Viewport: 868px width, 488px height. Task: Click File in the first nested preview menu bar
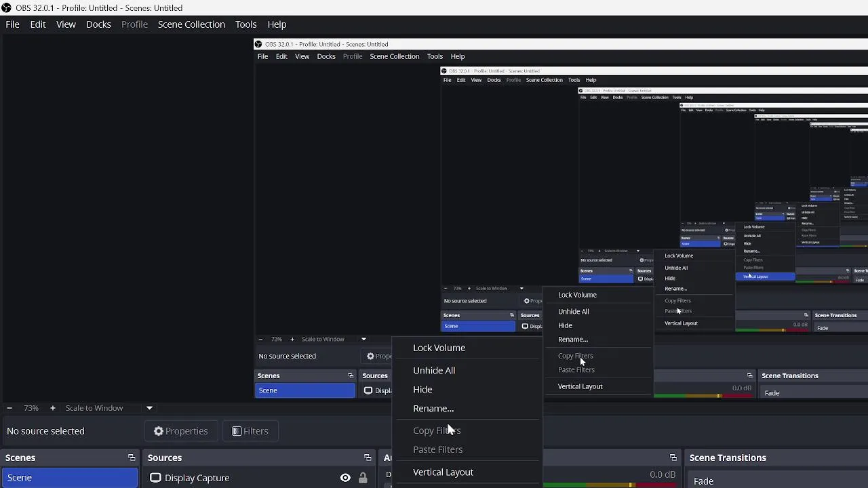[x=262, y=57]
